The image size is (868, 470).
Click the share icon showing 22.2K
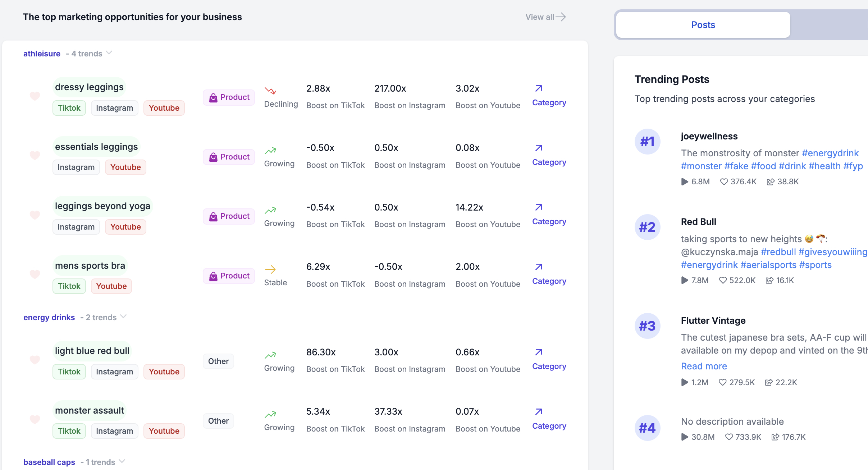click(x=769, y=383)
